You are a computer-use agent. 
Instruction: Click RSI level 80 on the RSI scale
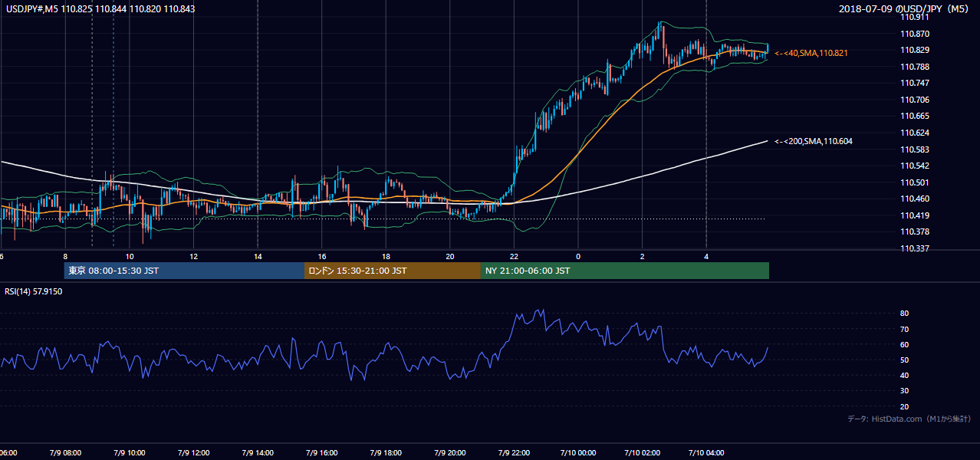coord(905,314)
